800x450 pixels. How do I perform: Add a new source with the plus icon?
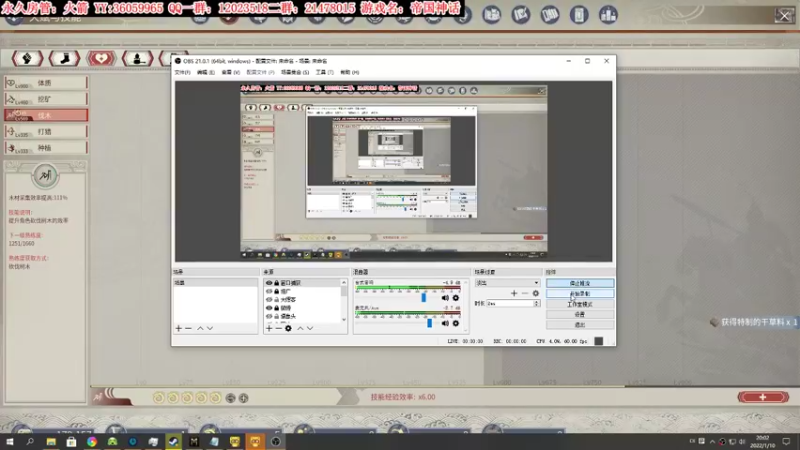pos(269,328)
